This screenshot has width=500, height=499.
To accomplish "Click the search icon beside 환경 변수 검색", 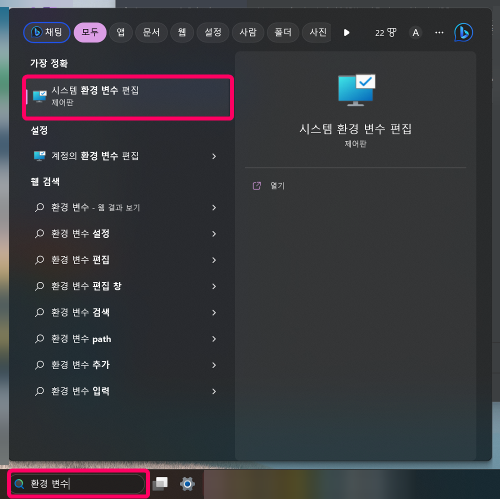I will click(39, 313).
